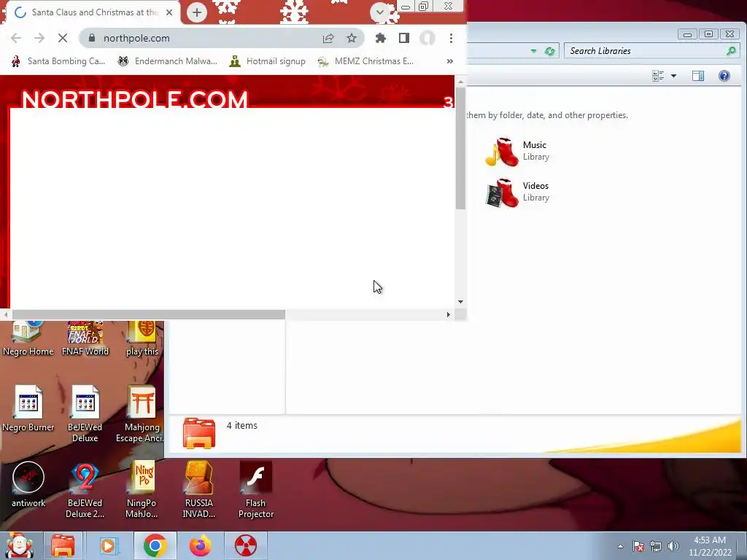Click the search magnifier icon in Explorer
The width and height of the screenshot is (747, 560).
pos(731,51)
